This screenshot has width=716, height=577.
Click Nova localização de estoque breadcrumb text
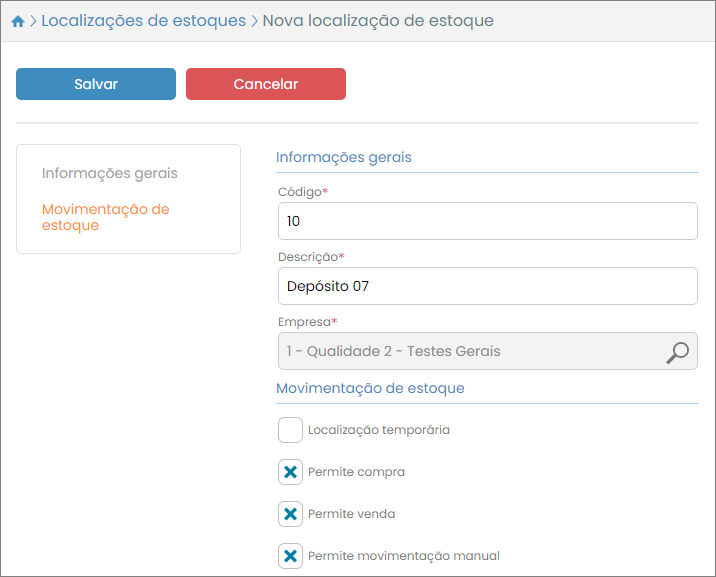(377, 21)
